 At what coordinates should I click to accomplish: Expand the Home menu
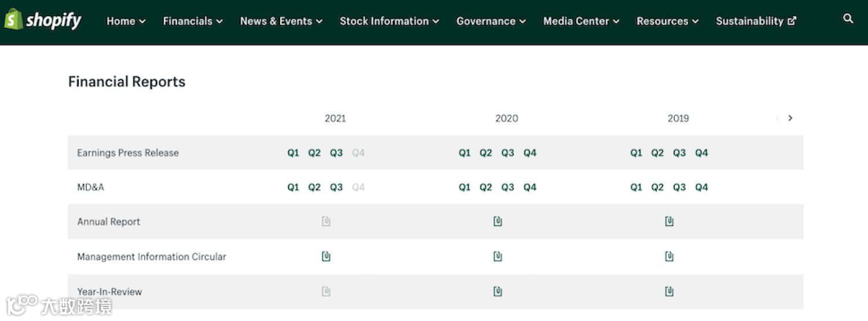coord(126,21)
